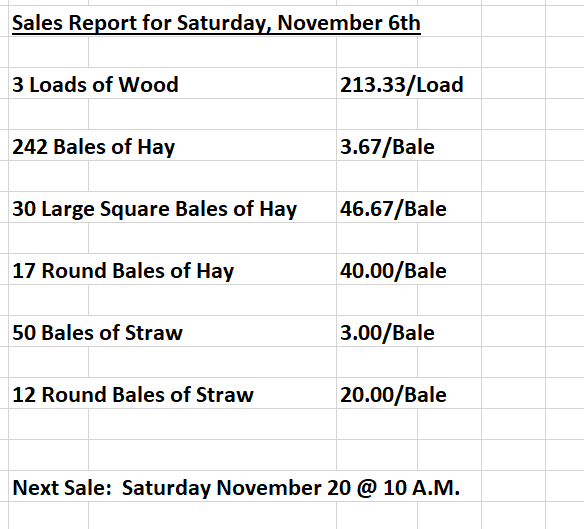Viewport: 584px width, 529px height.
Task: Select blank cell between Wood and Hay rows
Action: tap(48, 114)
